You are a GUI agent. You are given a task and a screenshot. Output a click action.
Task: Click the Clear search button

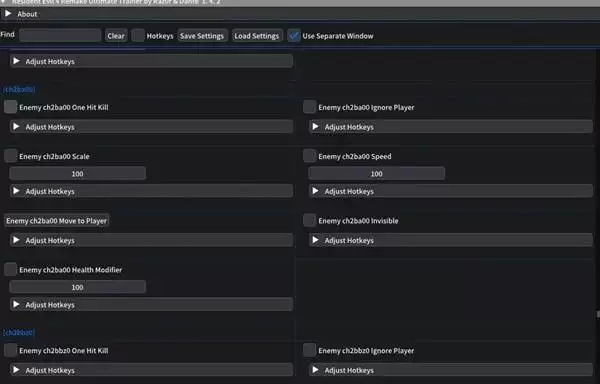pyautogui.click(x=116, y=36)
